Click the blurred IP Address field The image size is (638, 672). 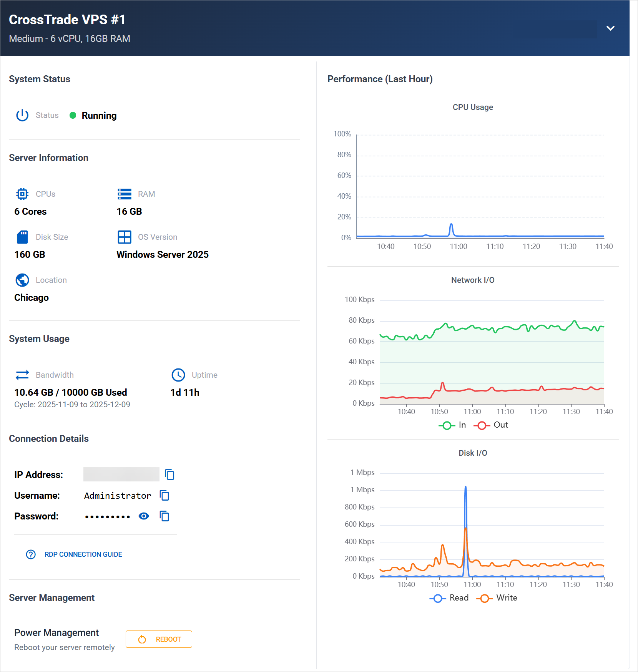pyautogui.click(x=121, y=474)
